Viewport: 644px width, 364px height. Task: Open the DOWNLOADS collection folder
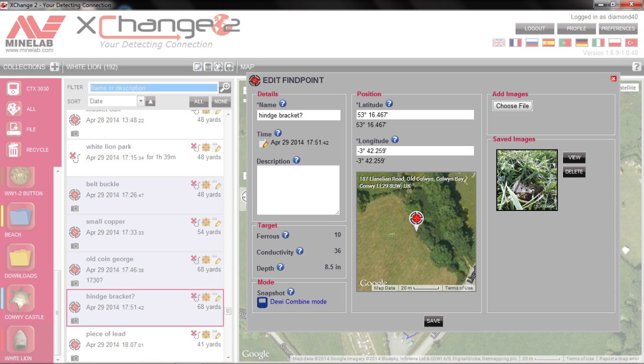click(21, 258)
